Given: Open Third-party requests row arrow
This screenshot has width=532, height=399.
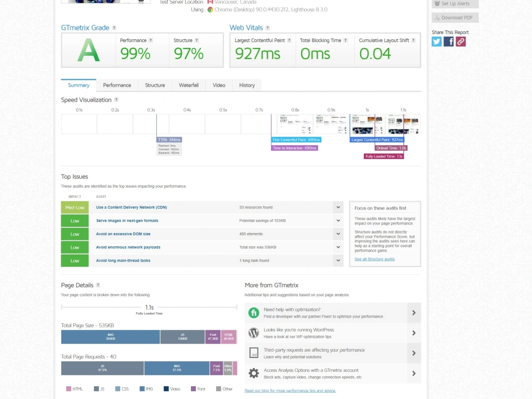Looking at the screenshot, I should coord(414,353).
